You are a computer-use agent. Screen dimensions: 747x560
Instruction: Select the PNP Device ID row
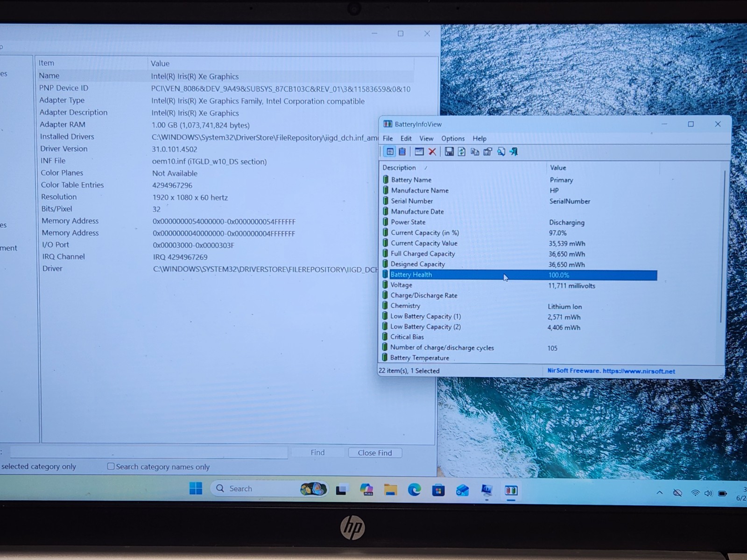point(225,88)
